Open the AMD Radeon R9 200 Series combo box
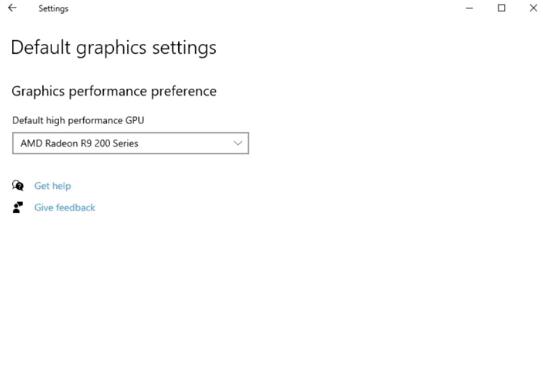 (x=131, y=143)
